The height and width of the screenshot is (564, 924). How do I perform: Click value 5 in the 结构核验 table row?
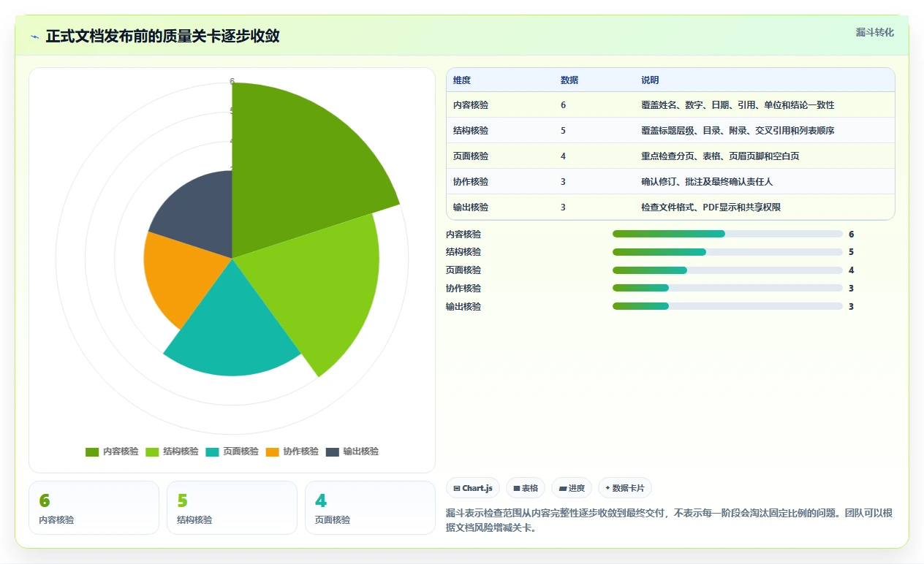pos(563,131)
